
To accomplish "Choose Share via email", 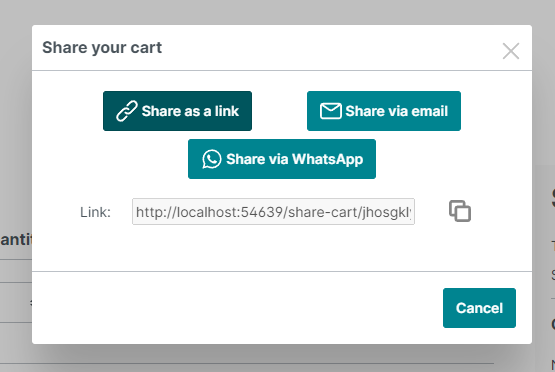I will pyautogui.click(x=384, y=111).
